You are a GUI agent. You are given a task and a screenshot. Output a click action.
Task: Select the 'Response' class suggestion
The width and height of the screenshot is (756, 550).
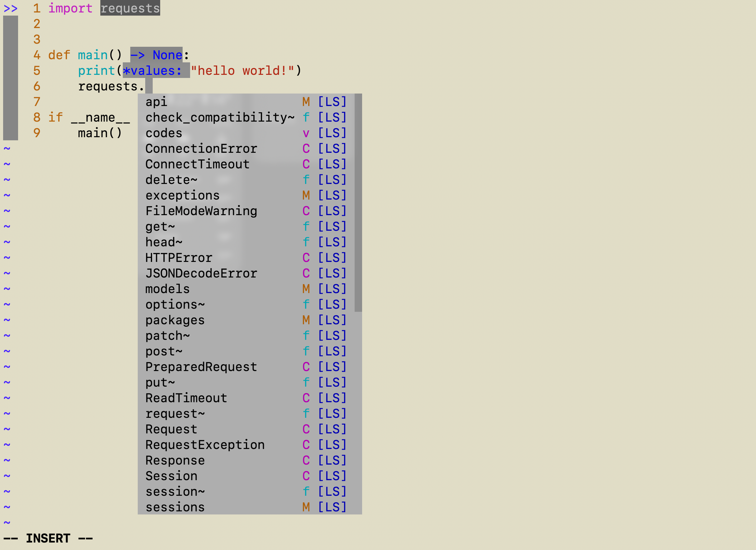246,460
